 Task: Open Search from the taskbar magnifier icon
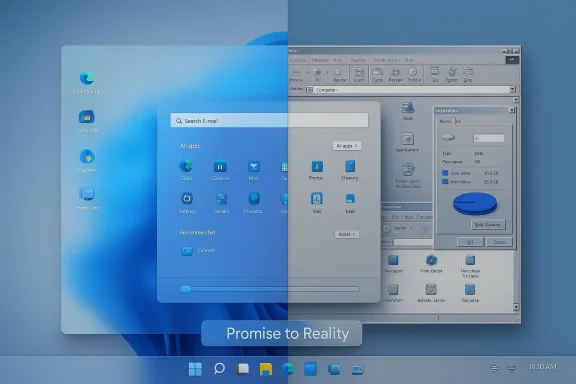pos(219,368)
